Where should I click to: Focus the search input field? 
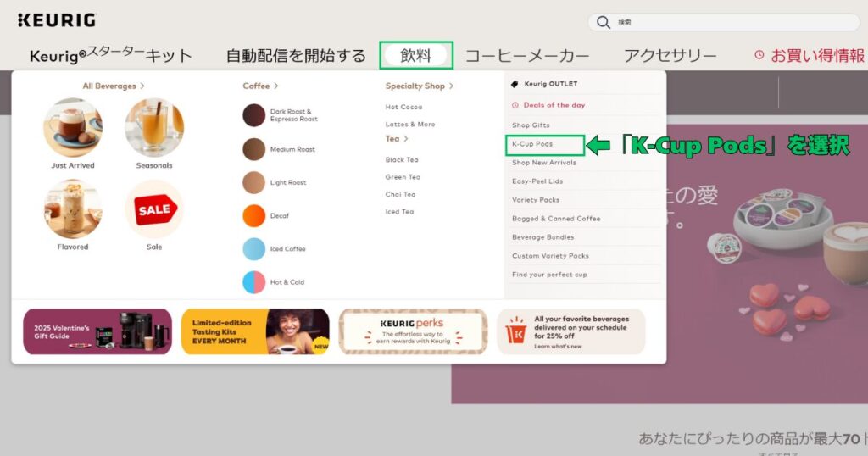coord(724,22)
